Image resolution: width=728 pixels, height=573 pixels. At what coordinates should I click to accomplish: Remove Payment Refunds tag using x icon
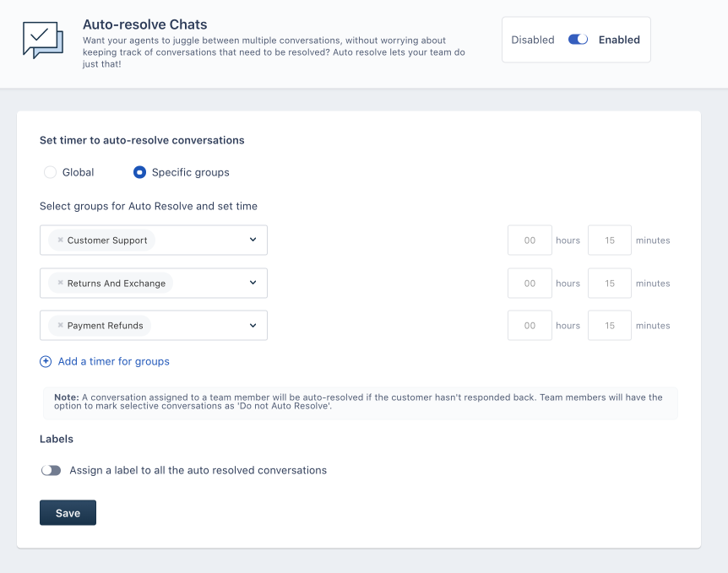coord(61,326)
